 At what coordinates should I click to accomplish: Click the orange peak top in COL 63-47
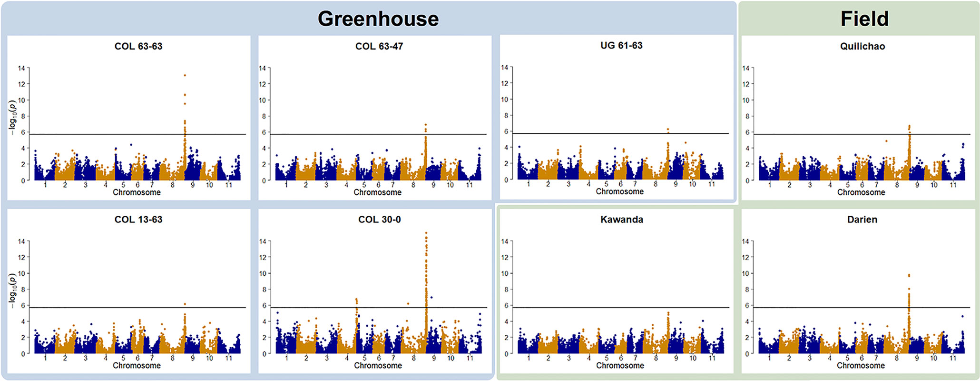tap(425, 125)
